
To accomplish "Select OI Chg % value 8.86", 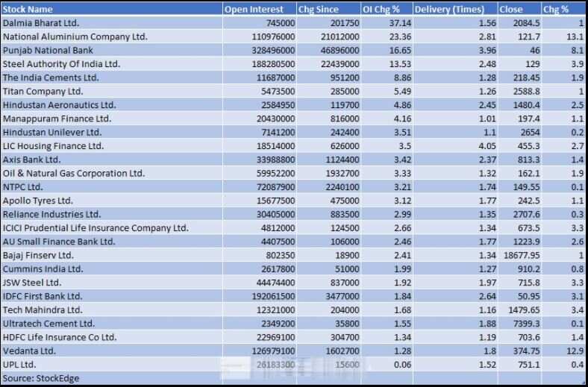I will [x=402, y=78].
